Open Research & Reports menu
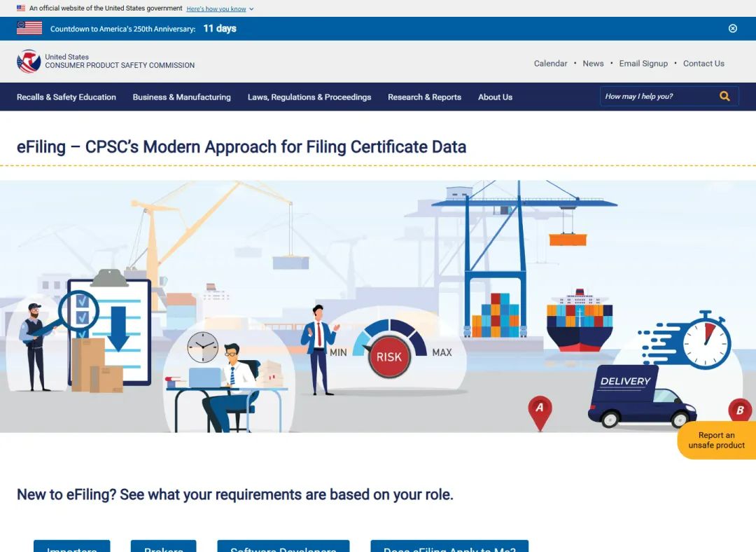The height and width of the screenshot is (552, 756). click(424, 97)
